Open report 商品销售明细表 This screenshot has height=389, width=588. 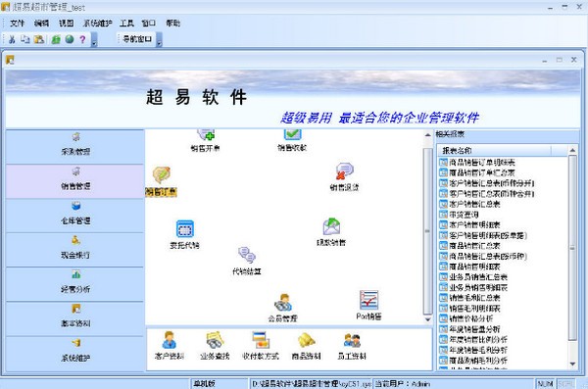click(x=474, y=267)
